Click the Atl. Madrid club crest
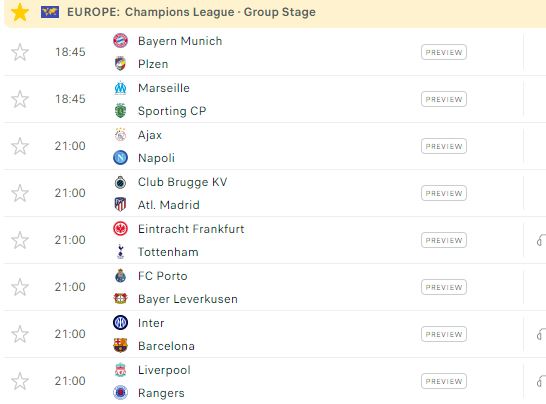The height and width of the screenshot is (404, 546). [x=120, y=205]
